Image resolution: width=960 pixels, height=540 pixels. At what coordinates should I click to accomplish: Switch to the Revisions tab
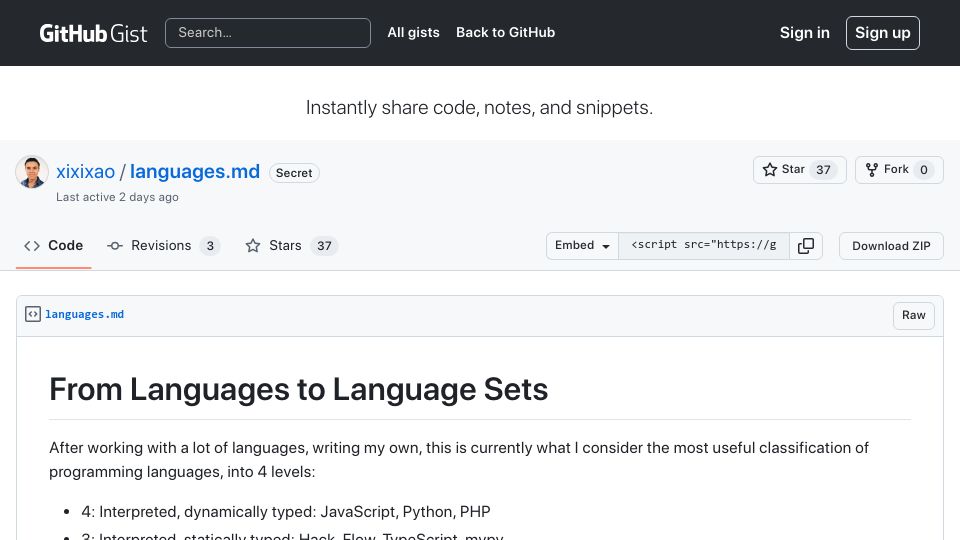pyautogui.click(x=163, y=246)
